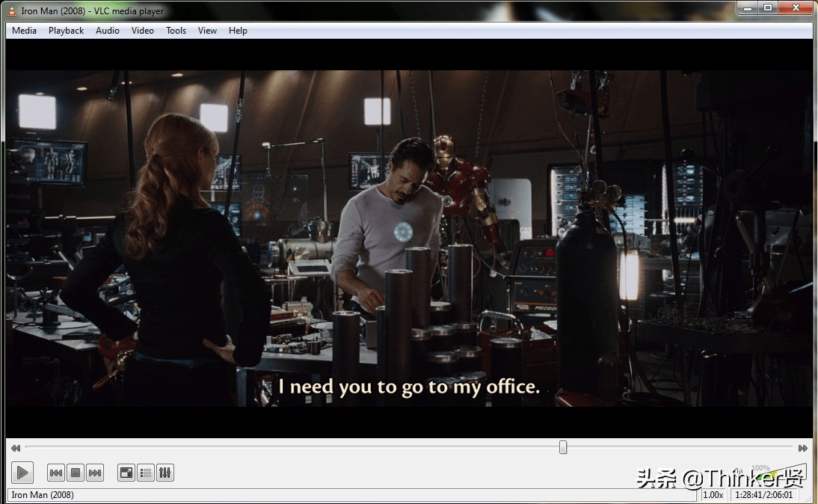Open the Media menu

[24, 31]
